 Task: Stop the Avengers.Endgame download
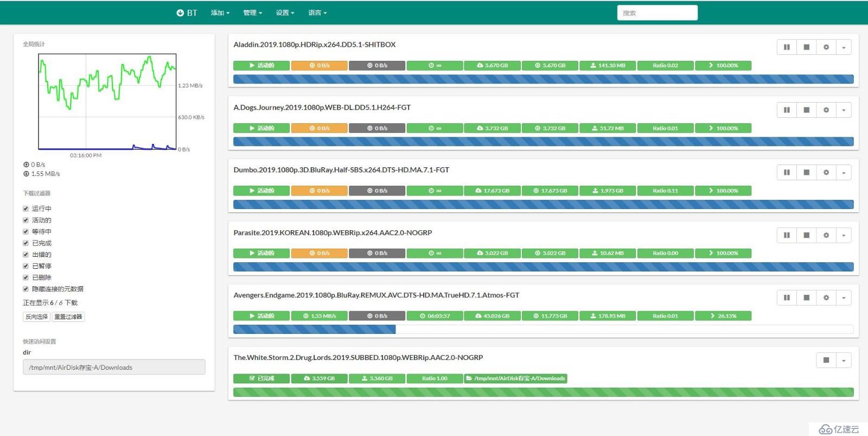click(x=807, y=298)
